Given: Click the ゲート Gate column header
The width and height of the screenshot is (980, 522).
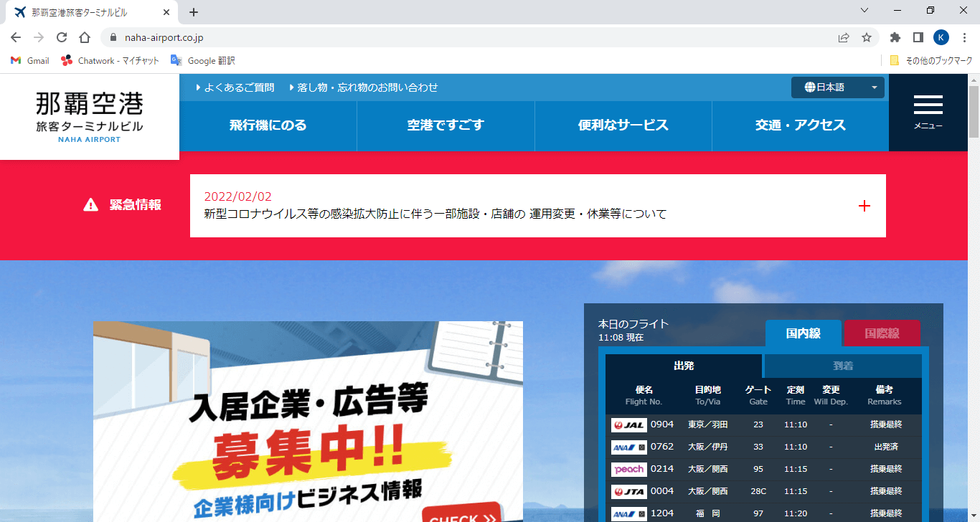Looking at the screenshot, I should click(x=758, y=395).
